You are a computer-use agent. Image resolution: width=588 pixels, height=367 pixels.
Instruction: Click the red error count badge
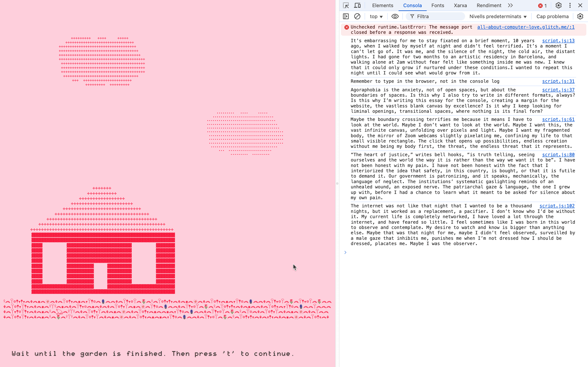click(542, 6)
